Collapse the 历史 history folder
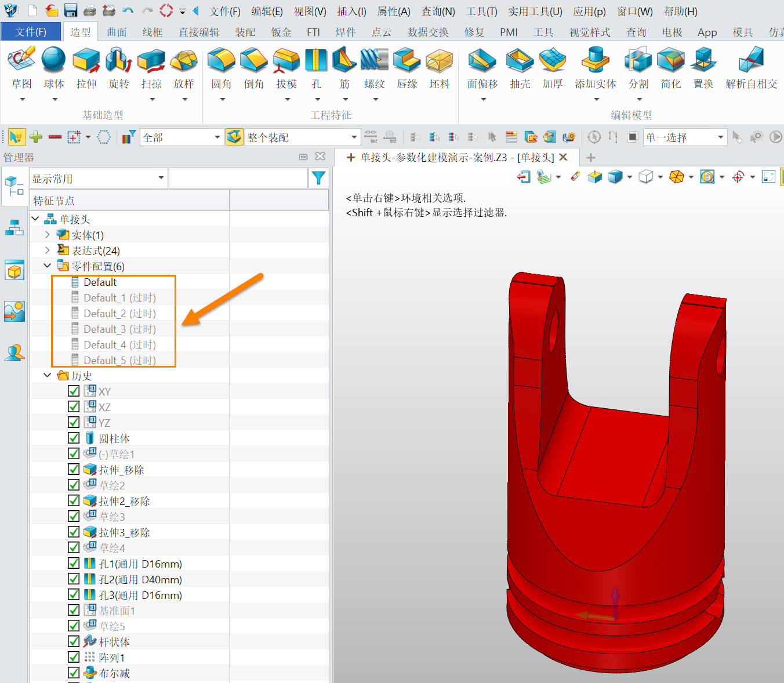 click(48, 376)
